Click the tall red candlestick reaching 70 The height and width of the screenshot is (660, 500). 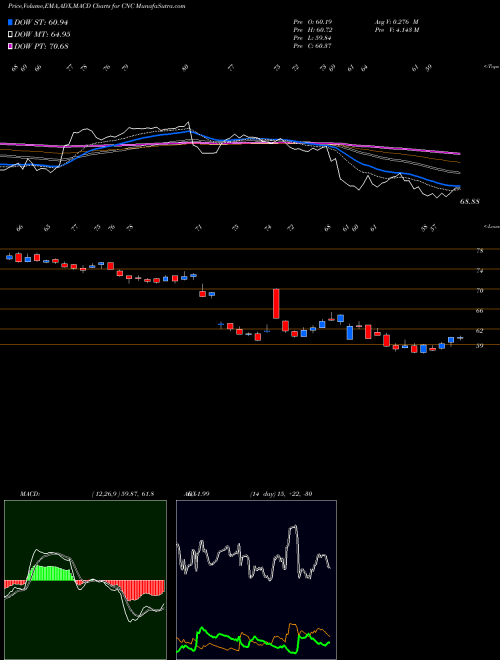(276, 303)
